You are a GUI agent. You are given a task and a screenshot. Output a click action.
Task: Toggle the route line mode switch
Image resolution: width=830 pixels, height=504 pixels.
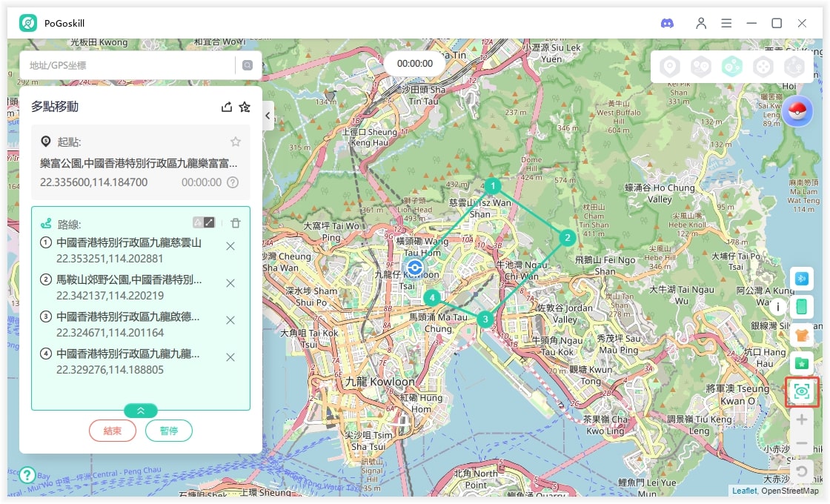[204, 222]
